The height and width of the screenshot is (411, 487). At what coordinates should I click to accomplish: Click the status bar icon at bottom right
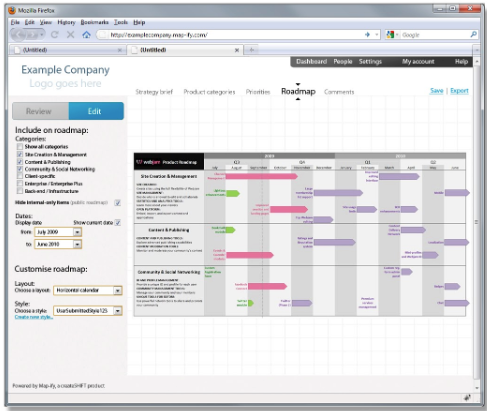tap(467, 397)
